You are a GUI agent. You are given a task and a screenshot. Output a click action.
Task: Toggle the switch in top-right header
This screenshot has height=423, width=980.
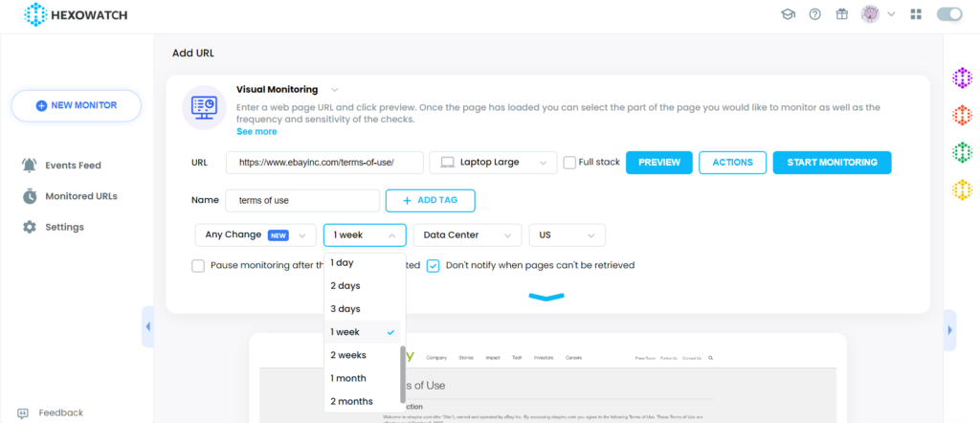click(948, 14)
